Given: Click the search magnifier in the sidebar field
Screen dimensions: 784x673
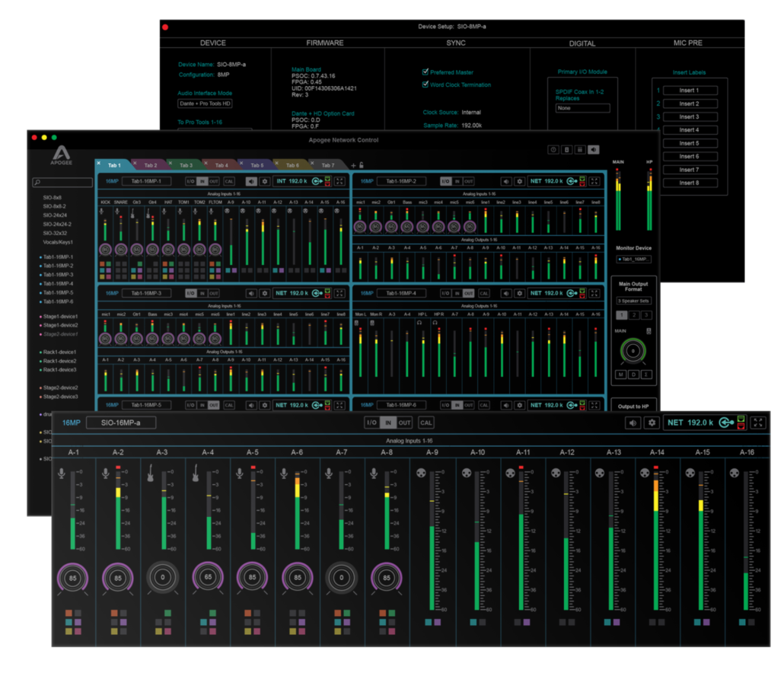Looking at the screenshot, I should [37, 183].
